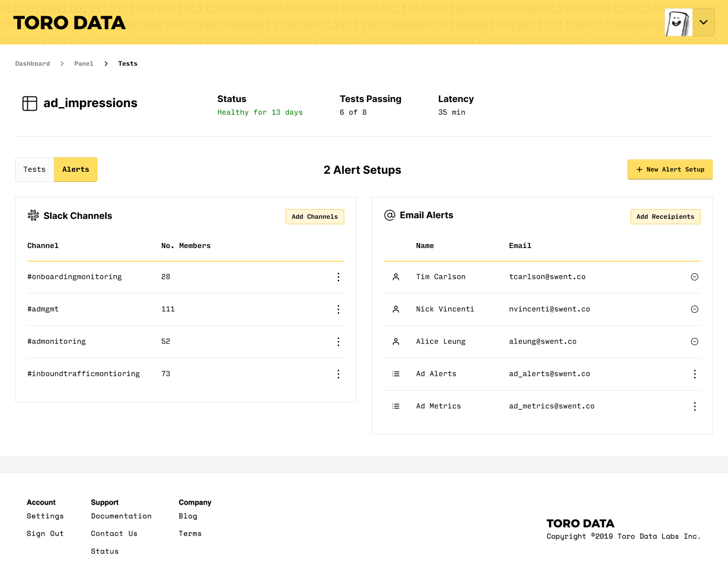Click the person icon beside Alice Leung
Screen dimensions: 728x586
(396, 341)
